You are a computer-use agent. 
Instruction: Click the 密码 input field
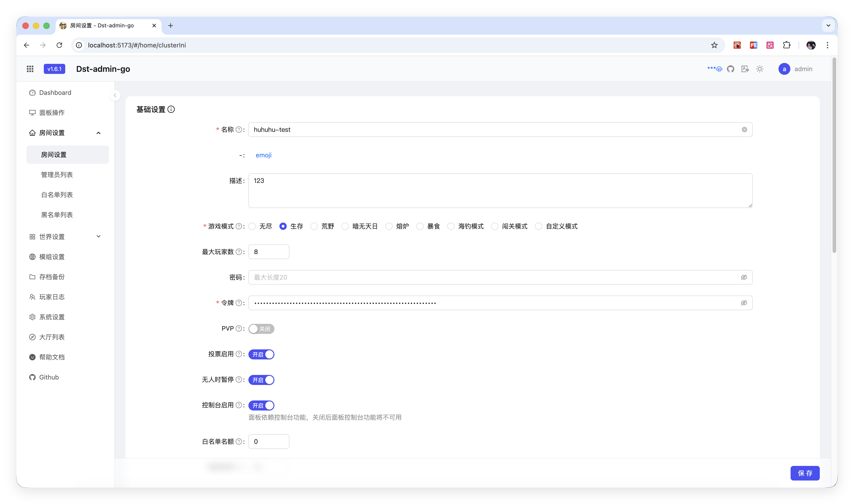pyautogui.click(x=500, y=278)
